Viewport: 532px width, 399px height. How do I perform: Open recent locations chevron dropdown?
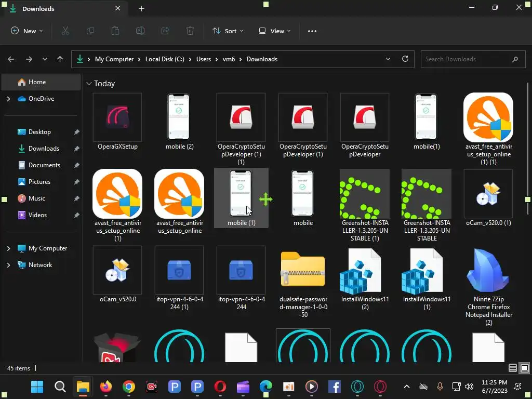pyautogui.click(x=45, y=59)
